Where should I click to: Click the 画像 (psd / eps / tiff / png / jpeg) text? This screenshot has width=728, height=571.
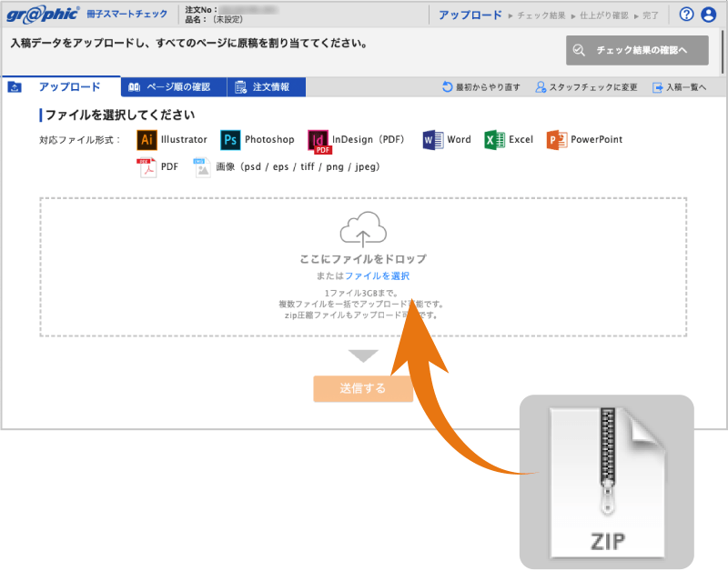point(298,167)
